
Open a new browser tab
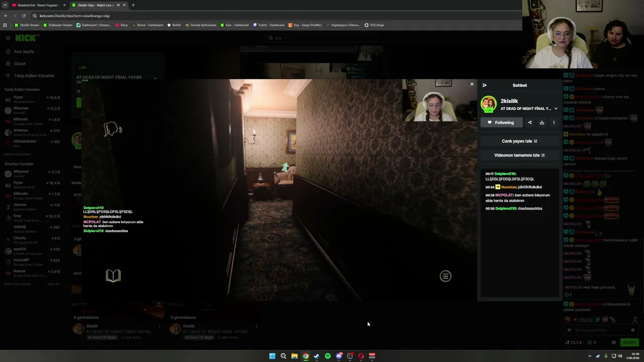point(133,5)
